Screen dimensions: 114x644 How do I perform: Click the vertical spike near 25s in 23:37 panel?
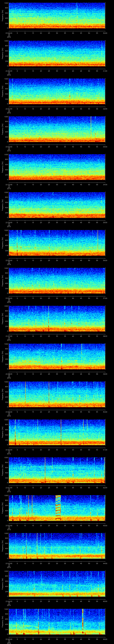pos(49,318)
